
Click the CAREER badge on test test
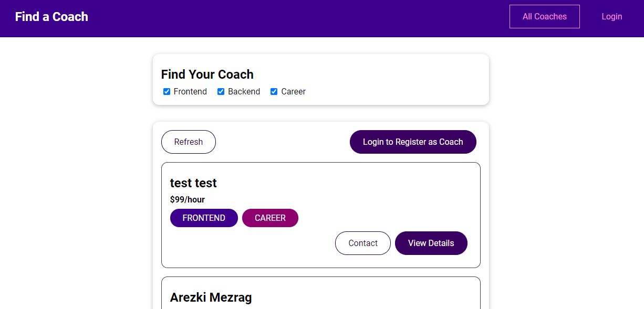pyautogui.click(x=270, y=218)
